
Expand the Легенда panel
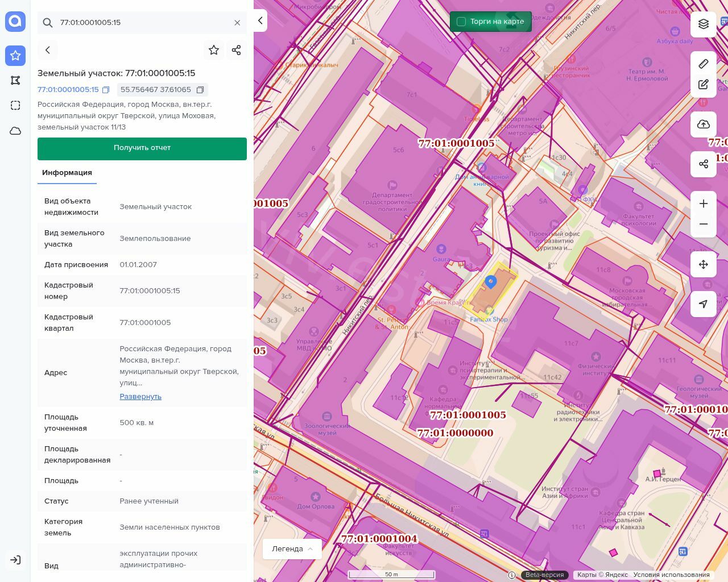point(292,548)
